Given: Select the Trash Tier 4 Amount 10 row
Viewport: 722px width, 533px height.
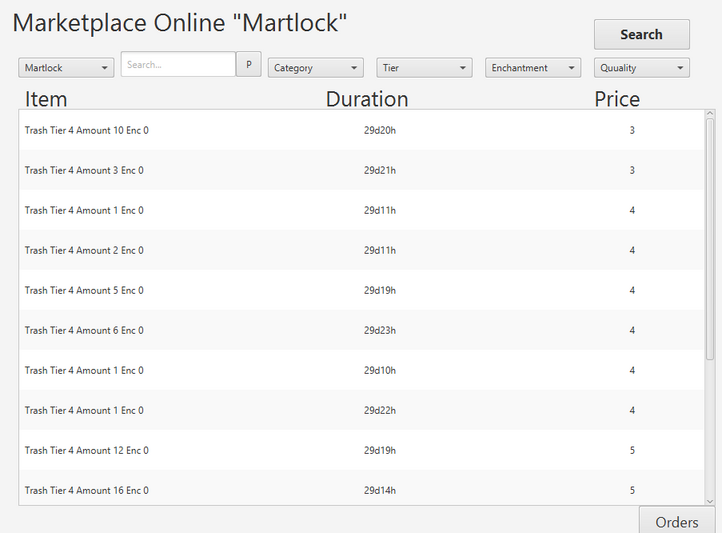Looking at the screenshot, I should 361,130.
